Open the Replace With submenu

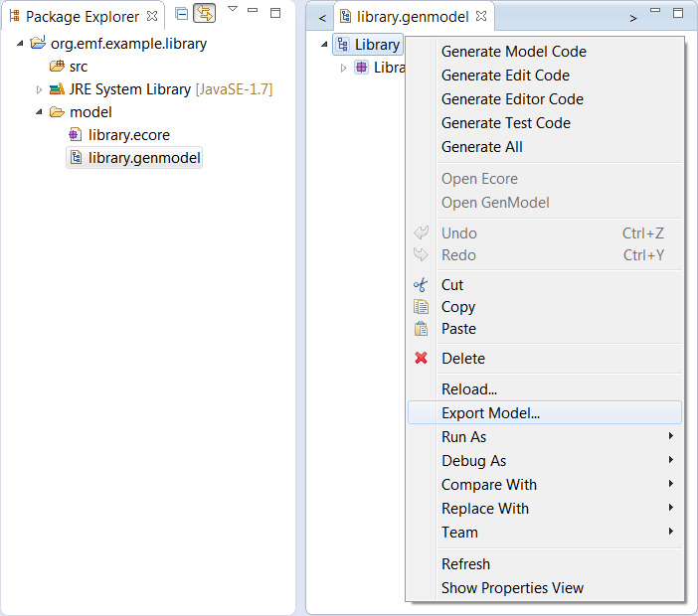point(545,509)
